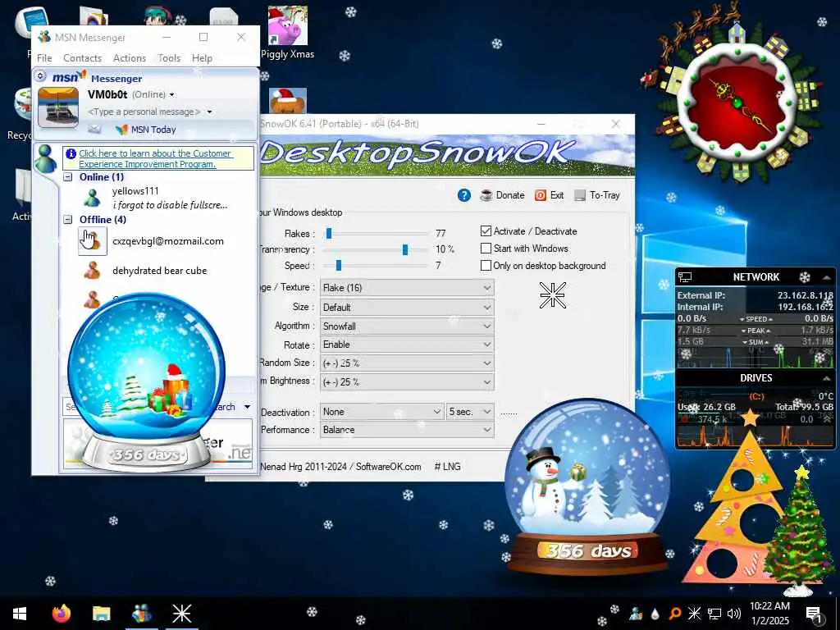Click the monitor icon in NETWORK gadget header
The width and height of the screenshot is (840, 630).
[x=685, y=277]
